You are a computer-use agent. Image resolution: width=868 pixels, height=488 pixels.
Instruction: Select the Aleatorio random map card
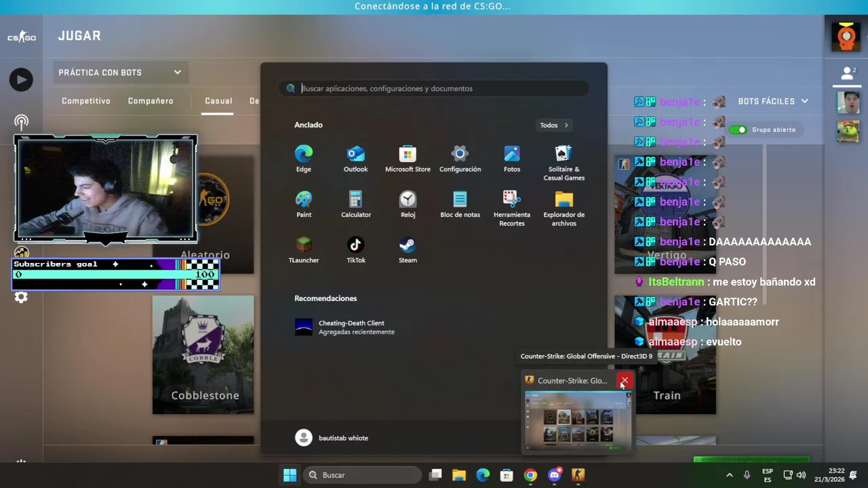(x=203, y=214)
